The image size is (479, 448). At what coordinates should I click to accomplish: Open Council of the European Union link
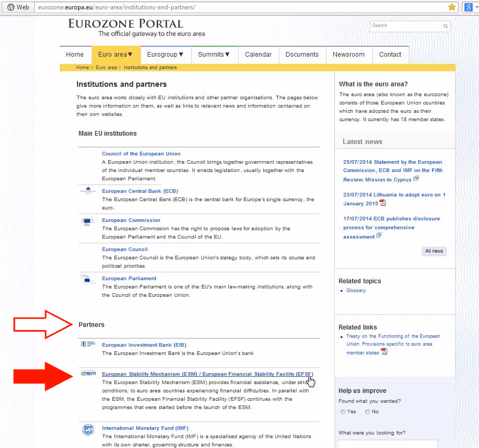click(x=141, y=153)
